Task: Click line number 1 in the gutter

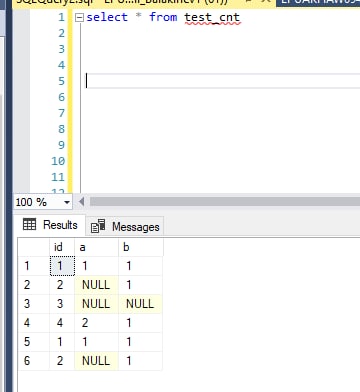Action: tap(61, 17)
